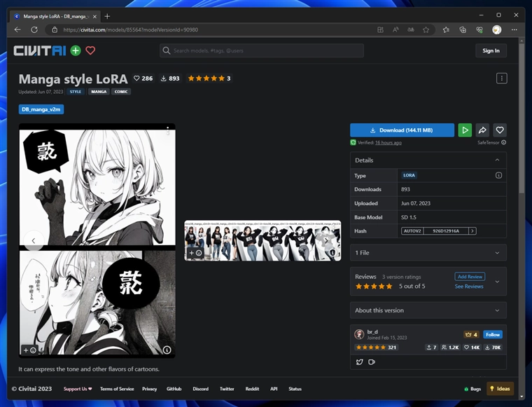Screen dimensions: 532x407
Task: Click the AUTOV2 hash label
Action: pos(412,231)
